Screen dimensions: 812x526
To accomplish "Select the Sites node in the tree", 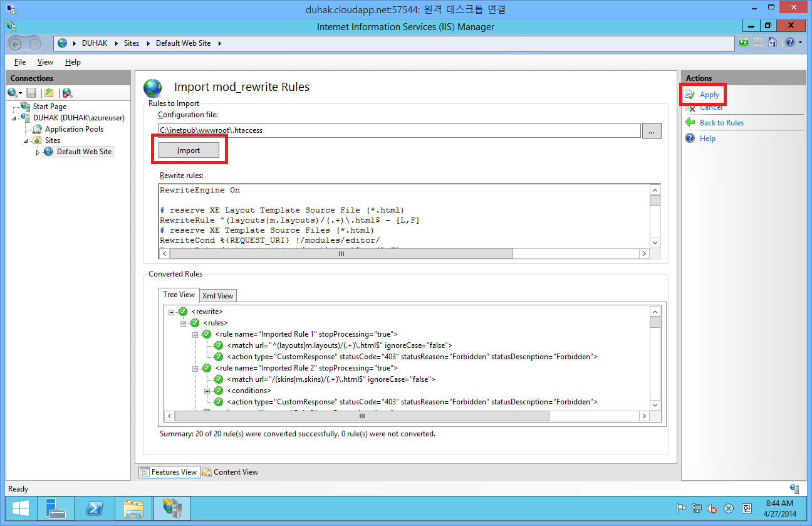I will point(52,140).
